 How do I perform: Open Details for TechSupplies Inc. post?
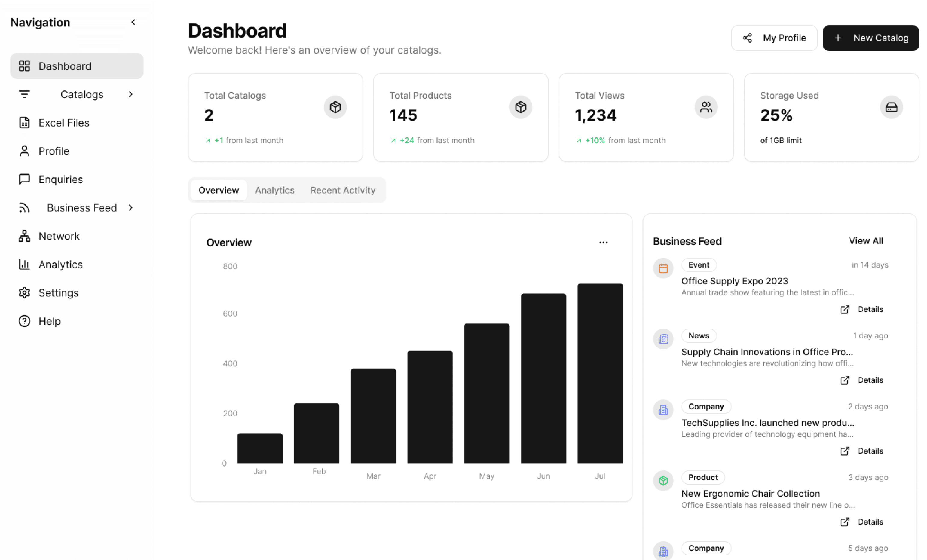[861, 451]
